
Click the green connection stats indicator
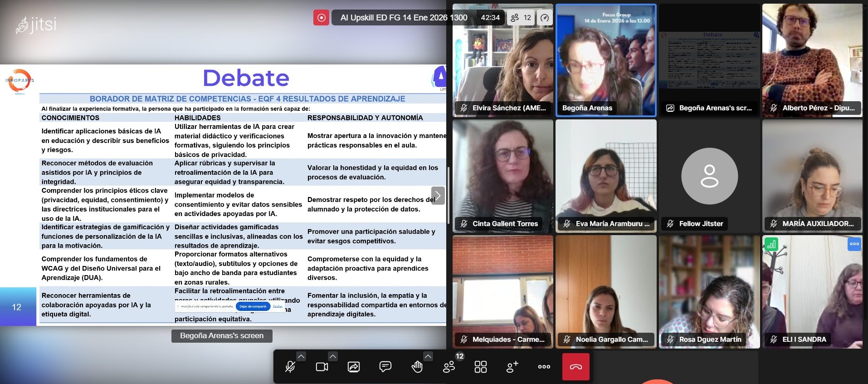click(x=771, y=245)
